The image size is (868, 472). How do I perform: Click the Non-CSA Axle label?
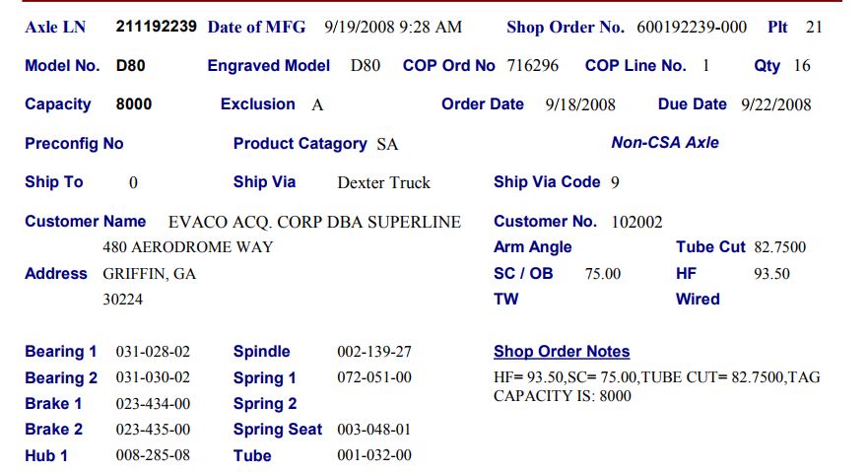coord(665,143)
